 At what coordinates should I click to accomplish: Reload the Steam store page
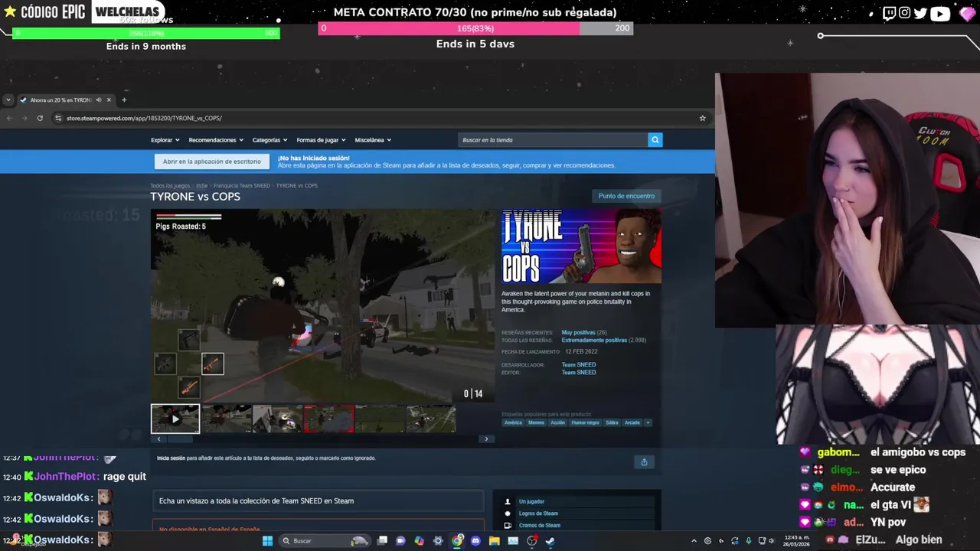40,118
